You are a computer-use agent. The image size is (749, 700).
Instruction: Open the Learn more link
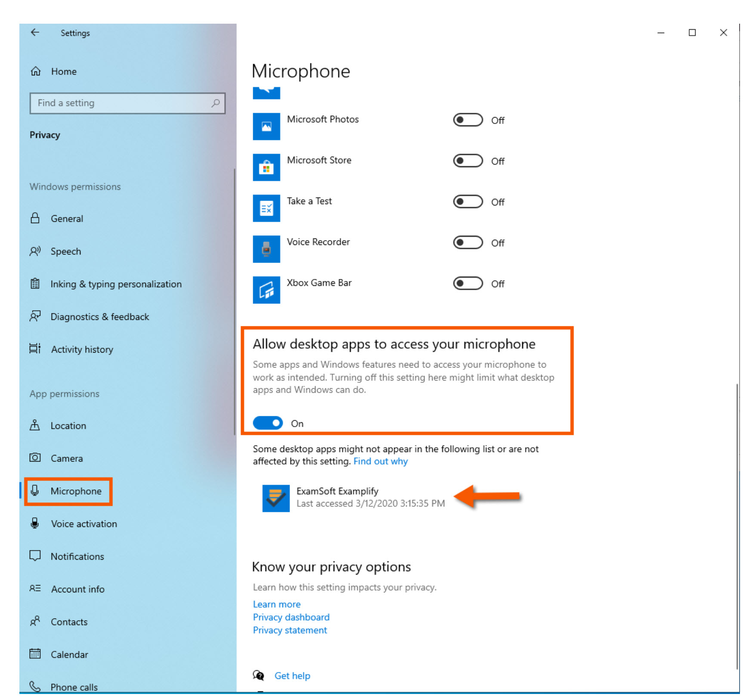[x=277, y=604]
